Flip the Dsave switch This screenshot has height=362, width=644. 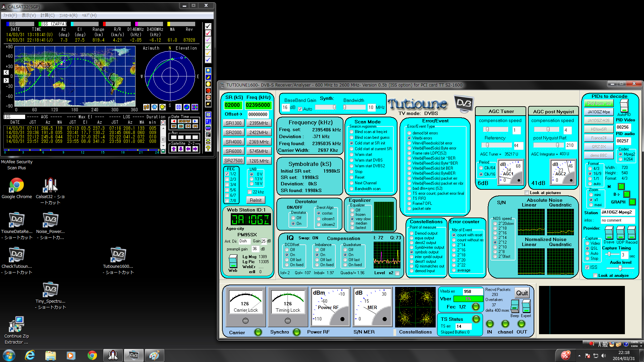(609, 233)
